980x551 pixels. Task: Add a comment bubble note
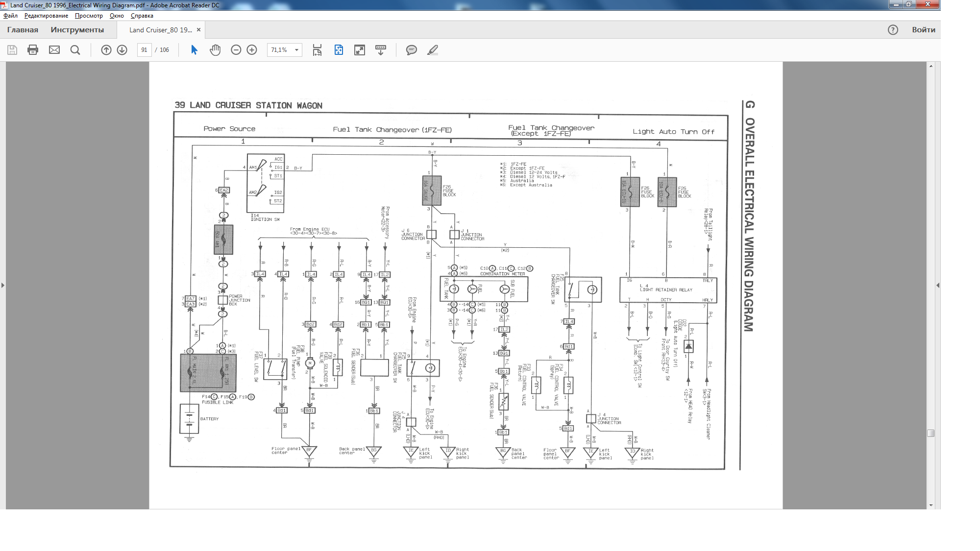click(x=412, y=50)
